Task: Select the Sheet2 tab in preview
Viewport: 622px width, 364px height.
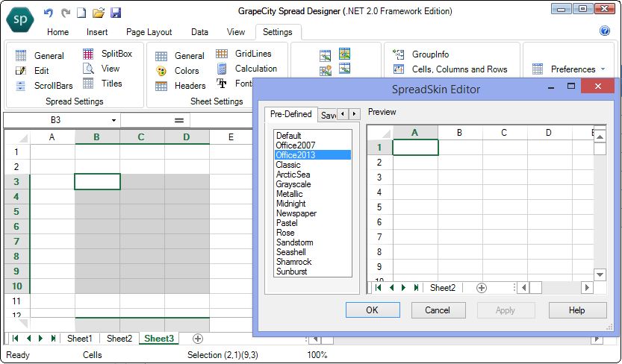Action: [x=443, y=288]
